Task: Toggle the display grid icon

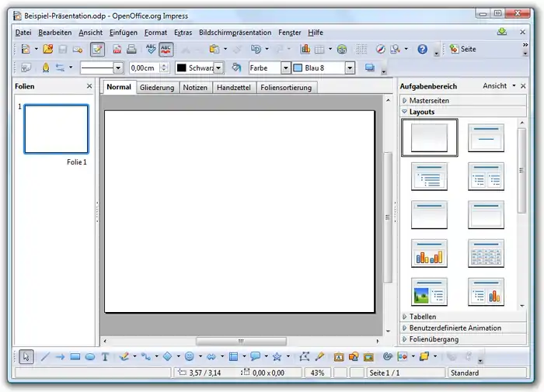Action: coord(361,49)
